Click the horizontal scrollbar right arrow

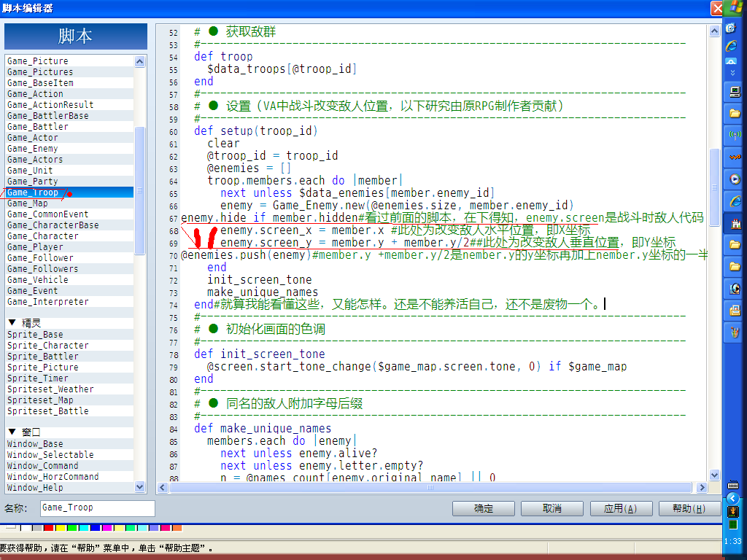click(x=701, y=488)
